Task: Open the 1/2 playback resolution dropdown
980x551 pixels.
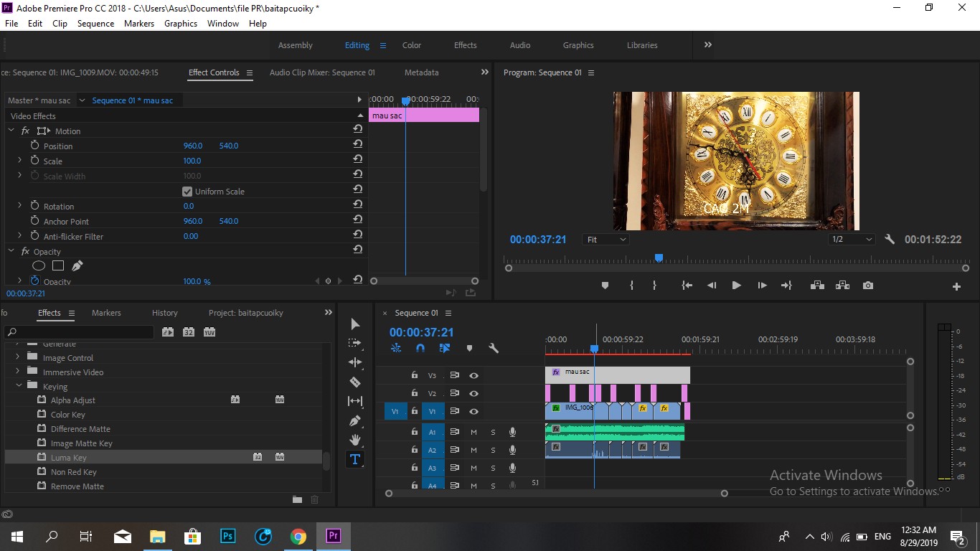Action: tap(852, 240)
